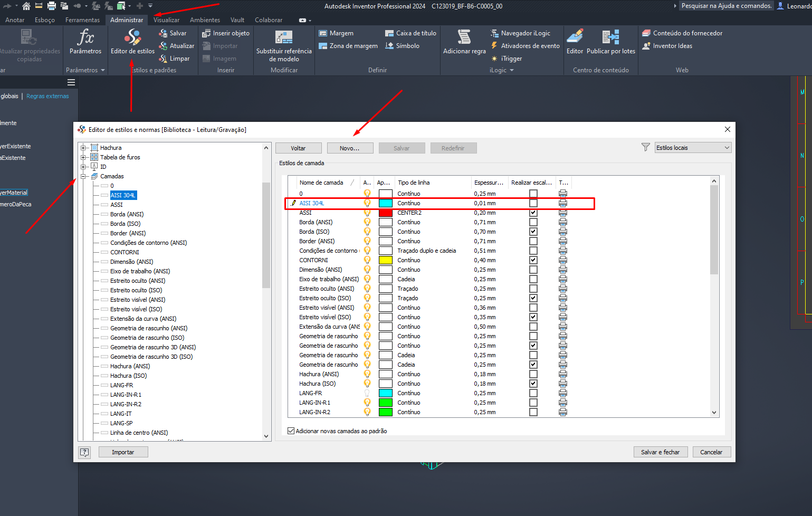Screen dimensions: 812x516
Task: Toggle scale checkbox for ASSI layer
Action: 533,213
